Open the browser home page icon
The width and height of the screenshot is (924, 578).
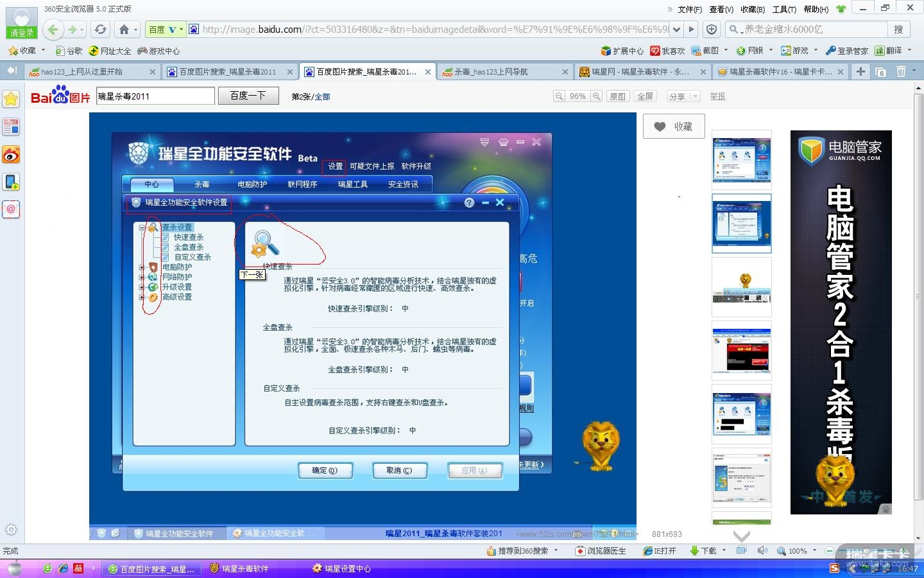click(x=124, y=29)
